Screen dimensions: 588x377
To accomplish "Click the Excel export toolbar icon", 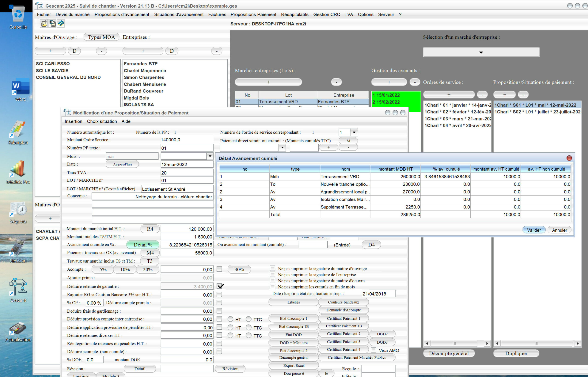I will point(52,23).
